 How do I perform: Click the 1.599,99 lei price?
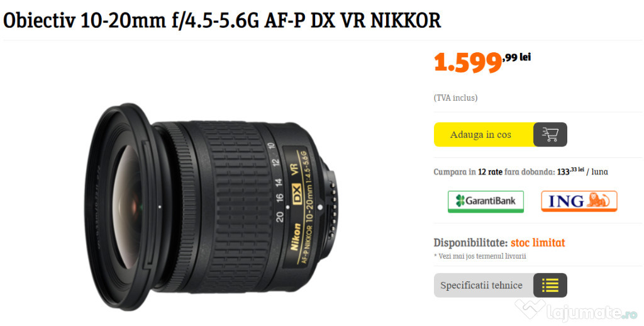click(482, 62)
